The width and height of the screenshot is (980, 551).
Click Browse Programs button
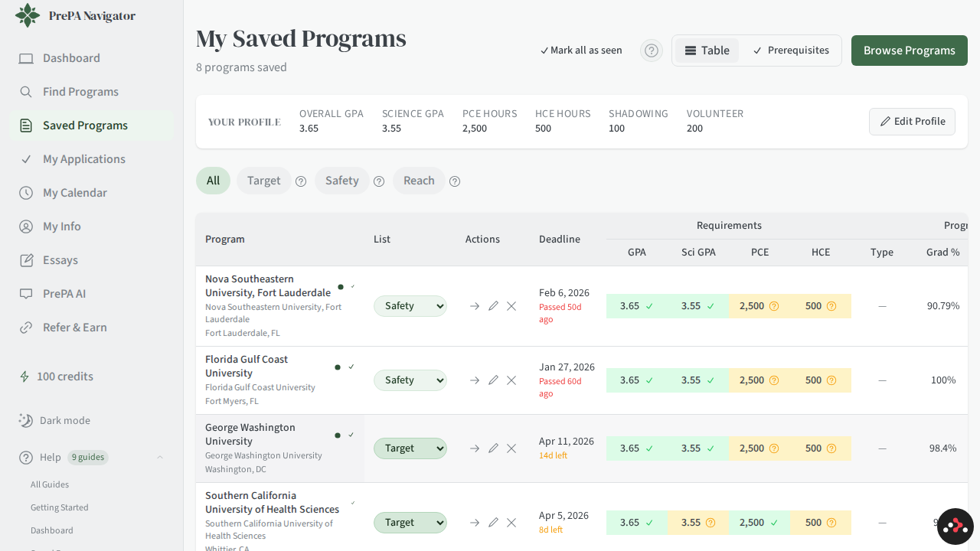click(x=910, y=51)
